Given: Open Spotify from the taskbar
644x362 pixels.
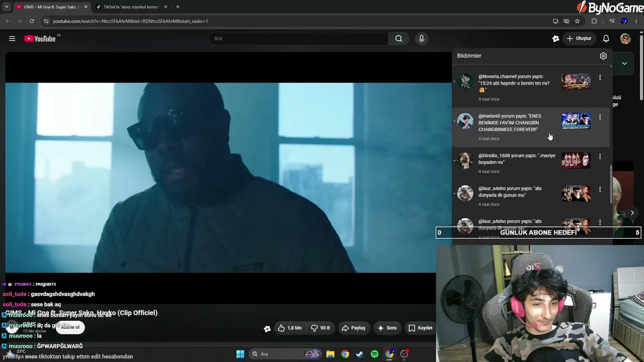Looking at the screenshot, I should [374, 354].
